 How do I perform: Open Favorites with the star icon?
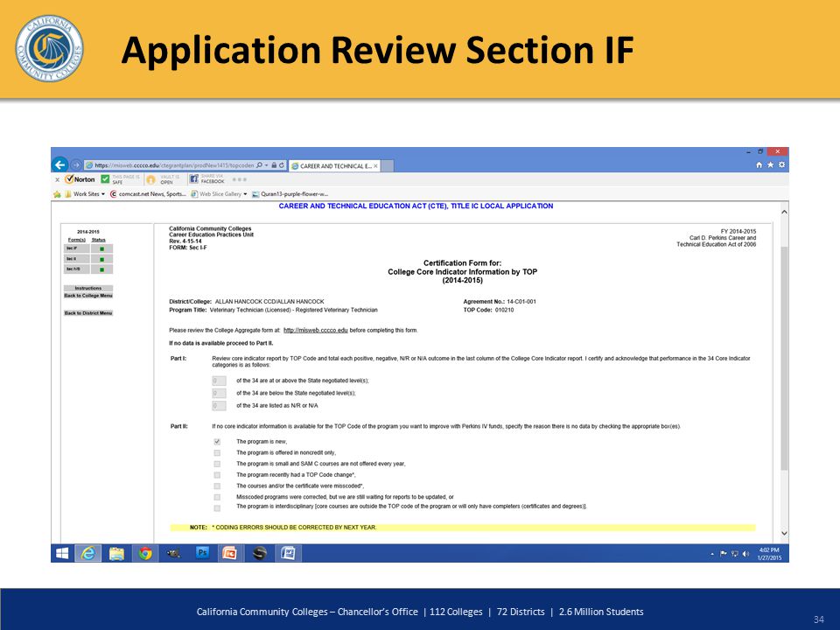(x=770, y=165)
